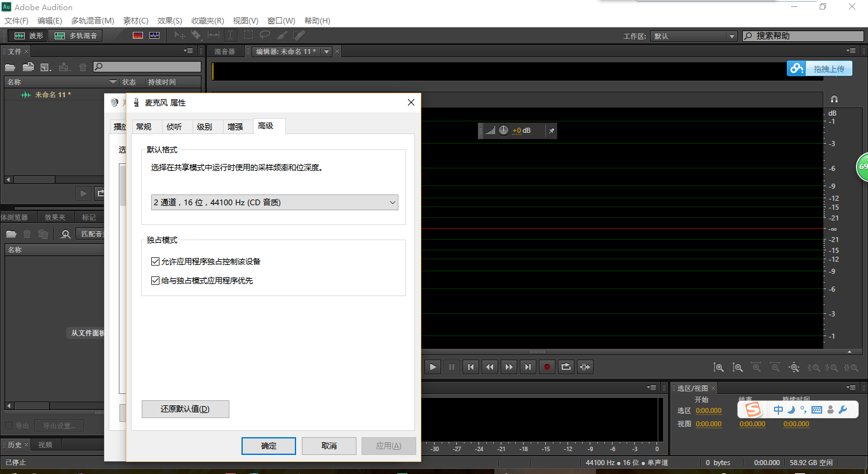The width and height of the screenshot is (868, 474).
Task: Click the 拖拽上传 upload button
Action: click(x=820, y=69)
